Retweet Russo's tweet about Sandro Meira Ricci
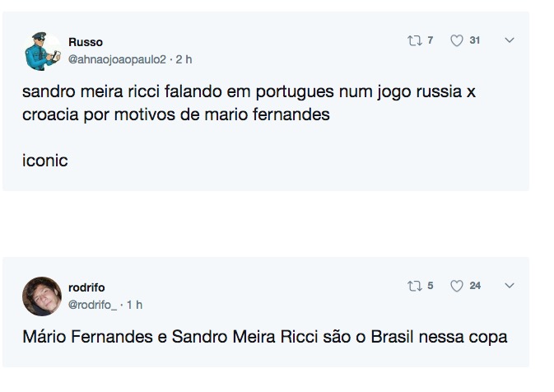554x392 pixels. point(416,40)
